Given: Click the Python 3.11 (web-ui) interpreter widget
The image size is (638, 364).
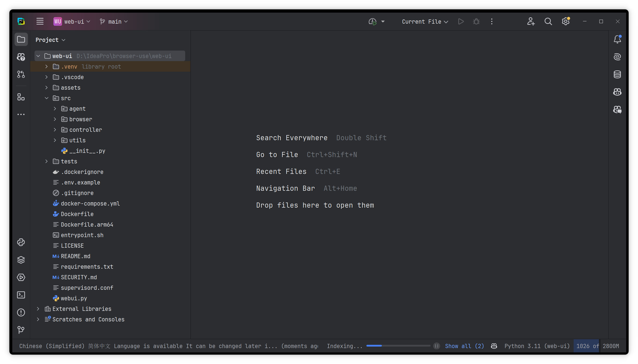Looking at the screenshot, I should click(x=537, y=346).
